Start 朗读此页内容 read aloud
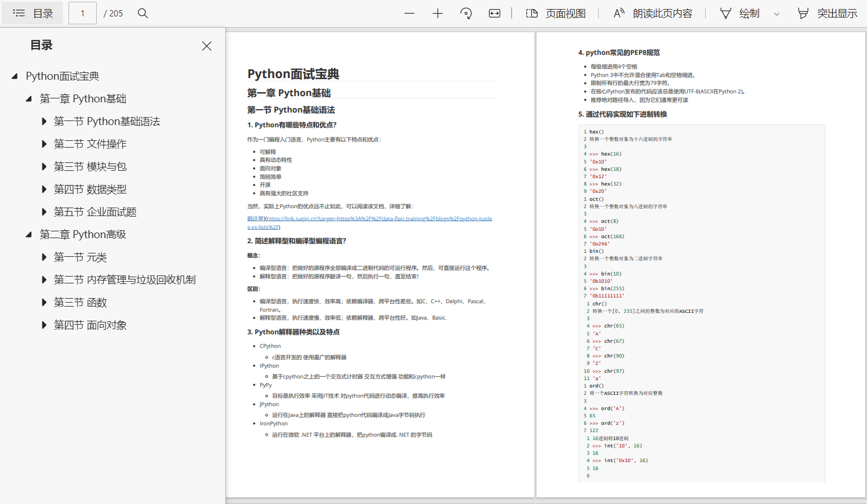The image size is (867, 504). 653,13
